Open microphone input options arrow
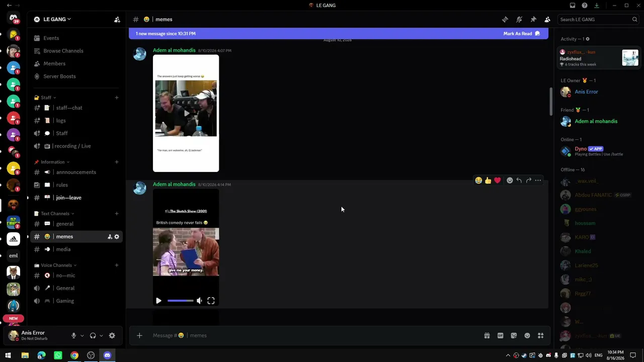The image size is (644, 362). coord(82,336)
